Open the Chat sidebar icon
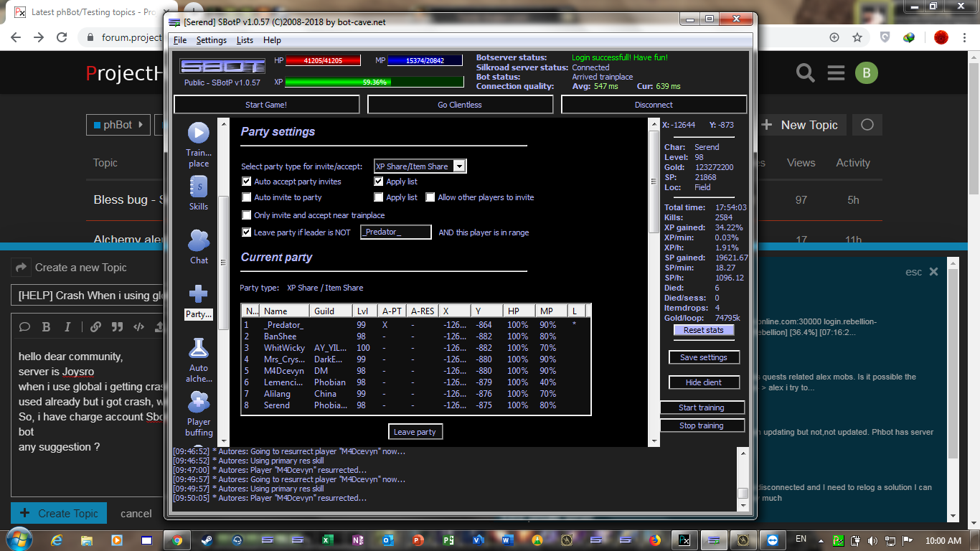 199,241
